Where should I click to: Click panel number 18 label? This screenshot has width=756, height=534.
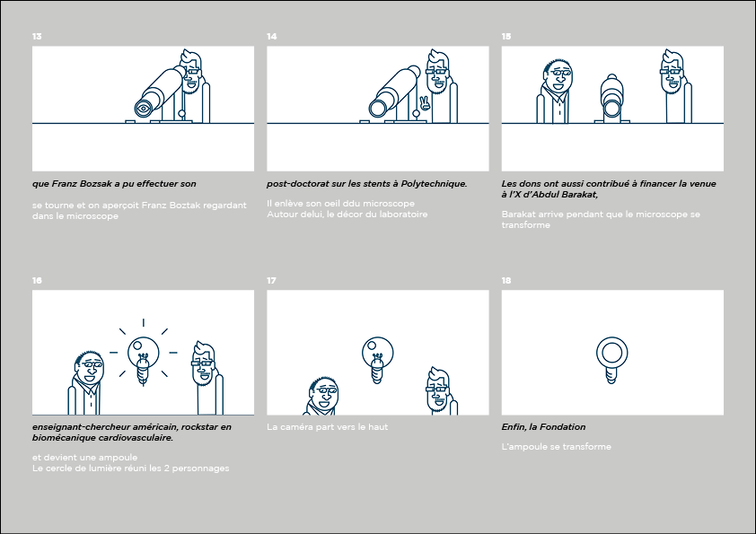(506, 281)
